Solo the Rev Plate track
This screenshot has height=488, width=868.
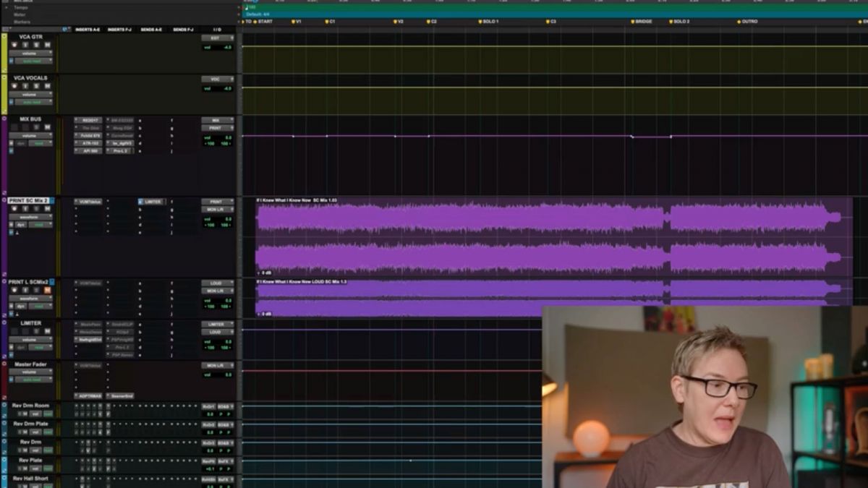(x=20, y=468)
